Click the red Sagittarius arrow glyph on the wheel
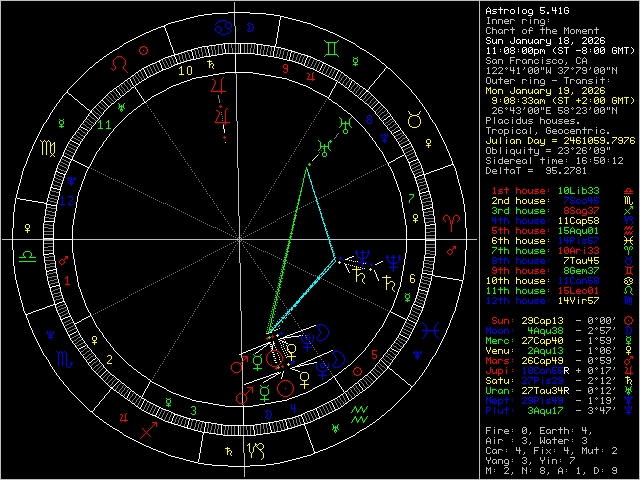640x480 pixels. (x=150, y=431)
